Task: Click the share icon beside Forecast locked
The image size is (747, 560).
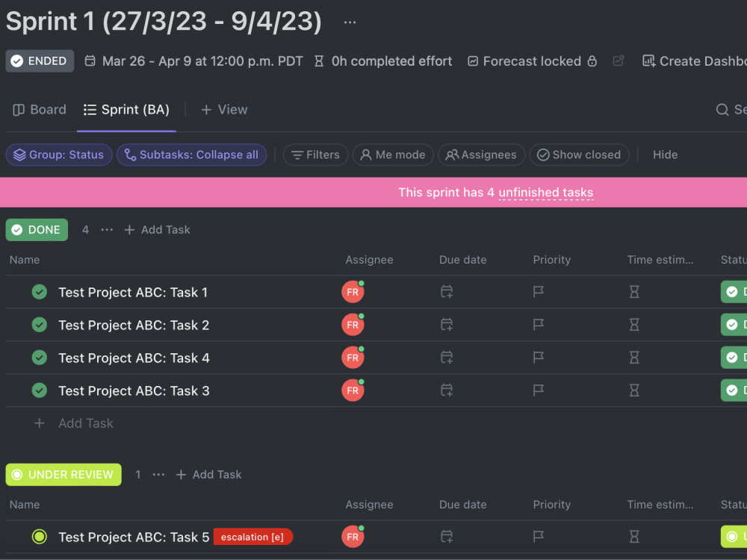Action: click(619, 61)
